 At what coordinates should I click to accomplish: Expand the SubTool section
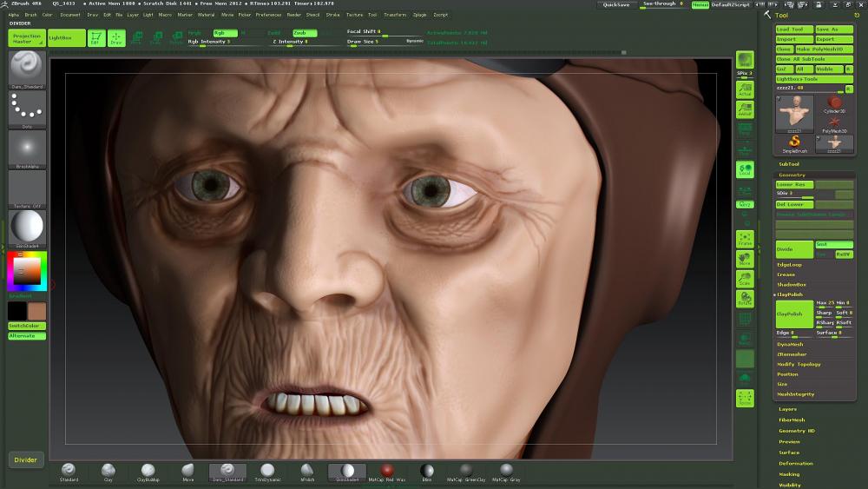(789, 164)
